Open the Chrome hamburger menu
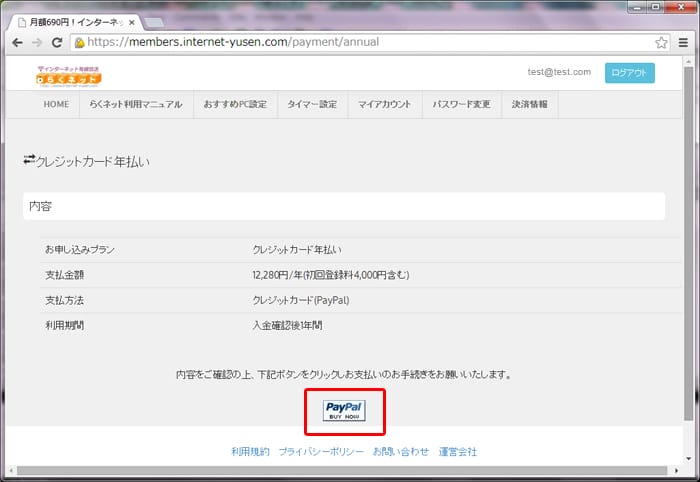This screenshot has width=700, height=482. point(683,43)
